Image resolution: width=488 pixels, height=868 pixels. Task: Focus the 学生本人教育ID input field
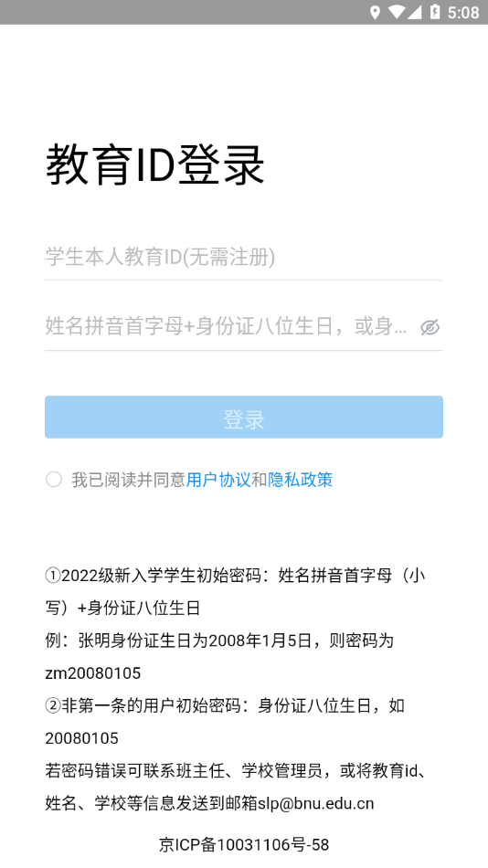pyautogui.click(x=244, y=257)
